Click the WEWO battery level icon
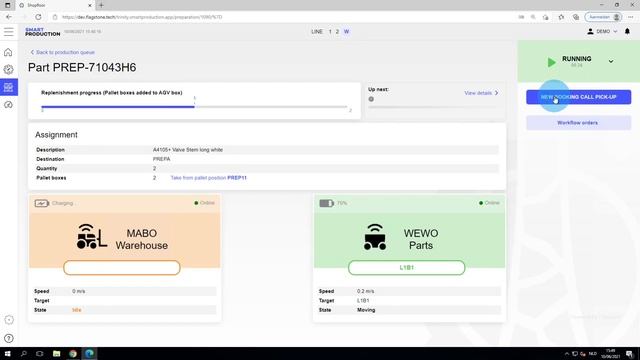The height and width of the screenshot is (360, 640). [x=327, y=203]
